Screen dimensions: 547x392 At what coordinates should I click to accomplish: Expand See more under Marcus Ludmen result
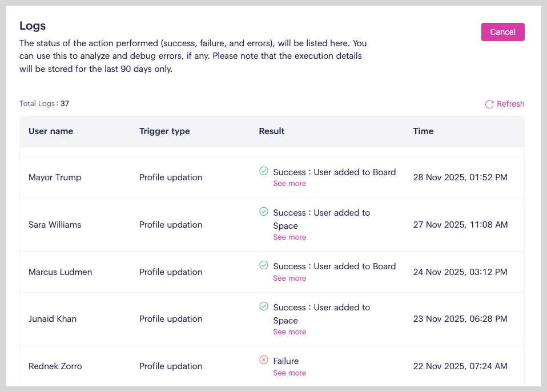tap(289, 278)
